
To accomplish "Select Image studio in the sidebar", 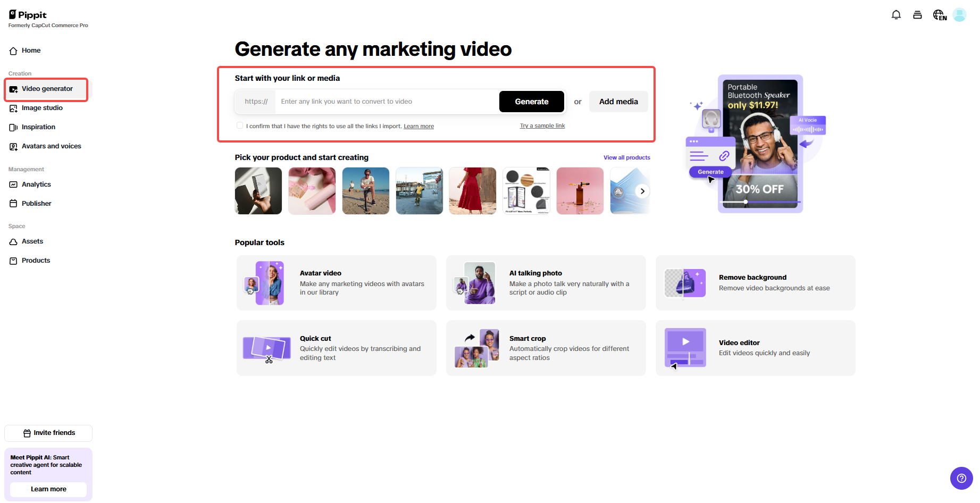I will (x=42, y=108).
